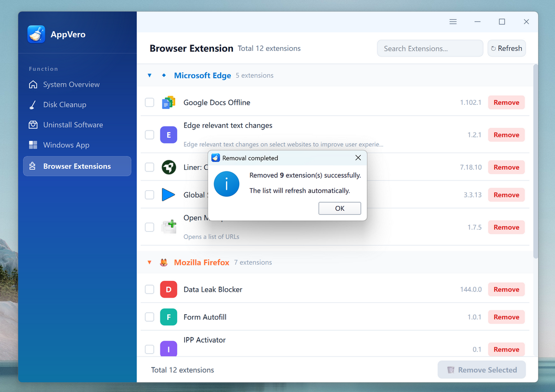Click Total 12 extensions footer text
Screen dimensions: 555x392
click(x=183, y=370)
